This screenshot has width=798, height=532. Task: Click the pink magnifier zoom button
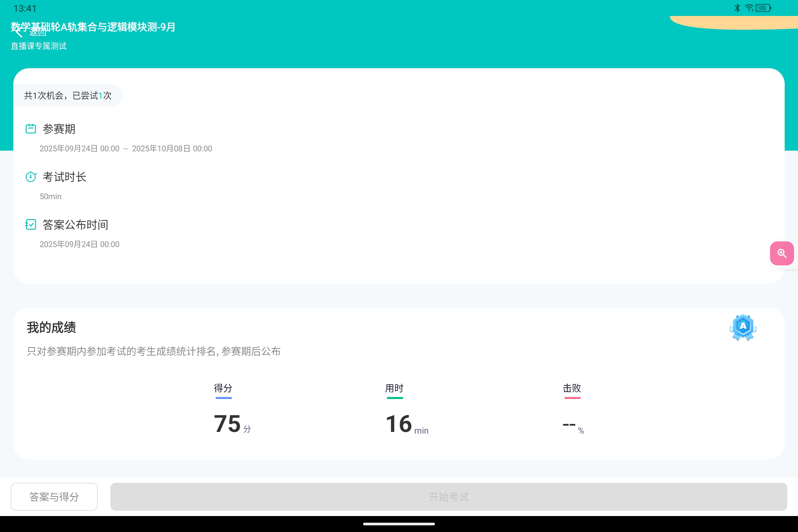click(781, 253)
